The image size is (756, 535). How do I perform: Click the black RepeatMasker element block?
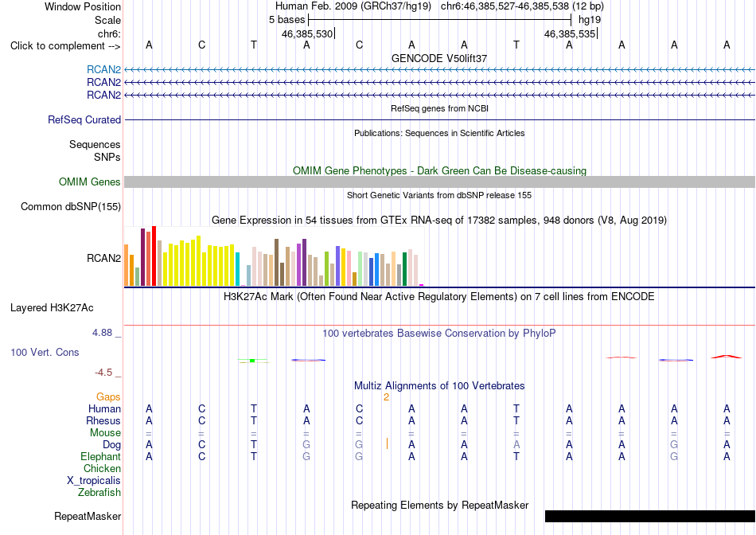click(650, 516)
